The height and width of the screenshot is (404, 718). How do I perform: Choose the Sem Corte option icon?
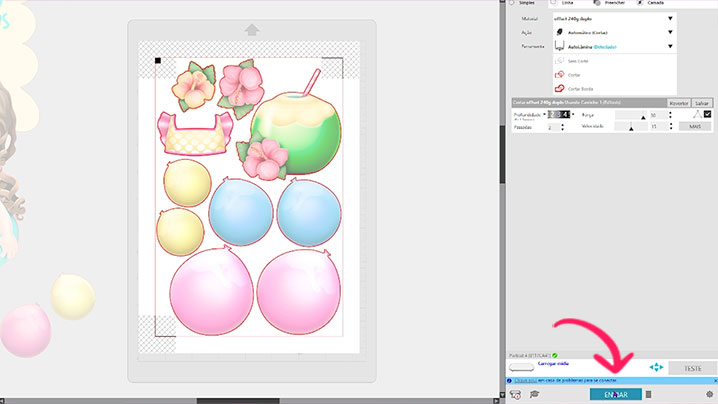560,60
